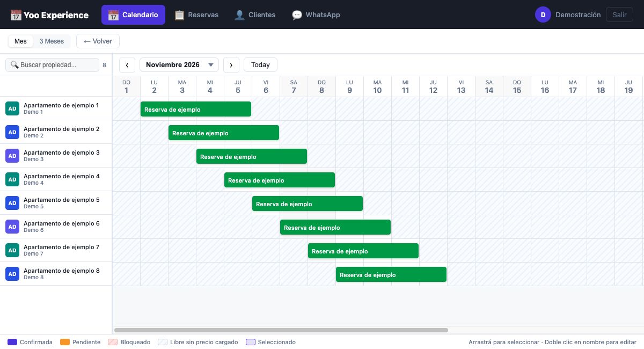Focus the Buscar propiedad search field
Image resolution: width=644 pixels, height=349 pixels.
[52, 65]
